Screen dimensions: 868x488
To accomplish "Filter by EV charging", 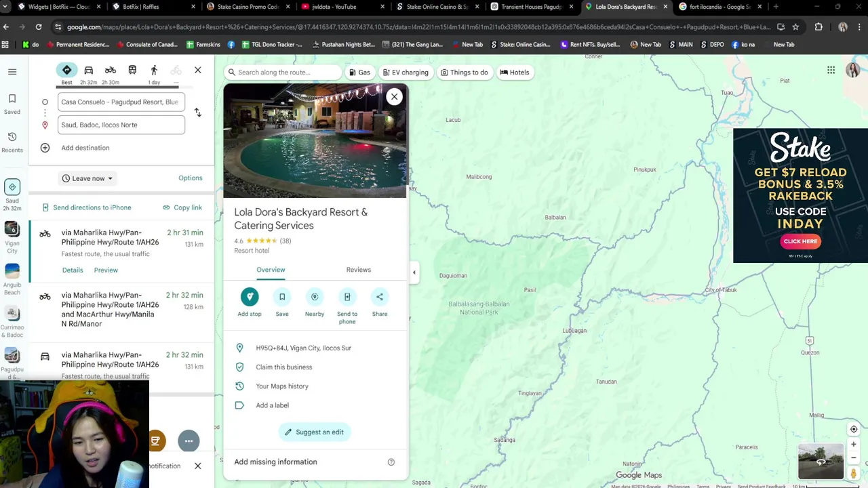I will (406, 73).
